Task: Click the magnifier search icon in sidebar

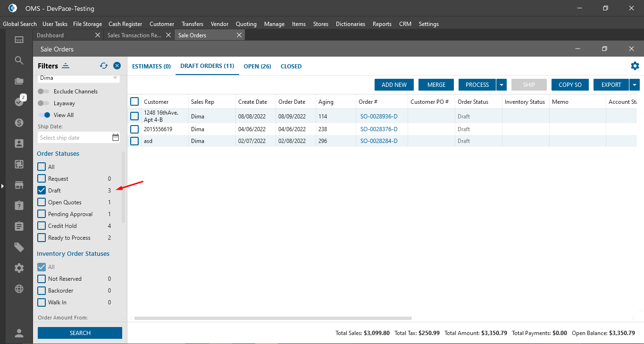Action: (19, 60)
